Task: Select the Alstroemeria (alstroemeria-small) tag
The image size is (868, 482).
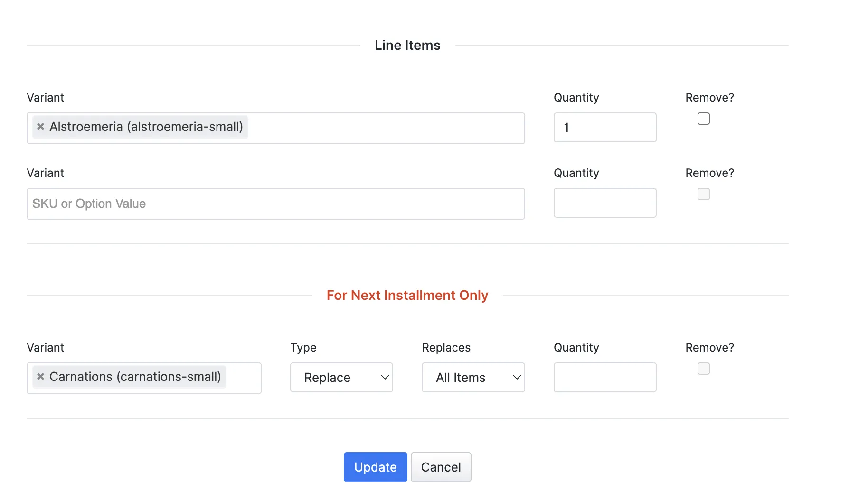Action: (x=146, y=127)
